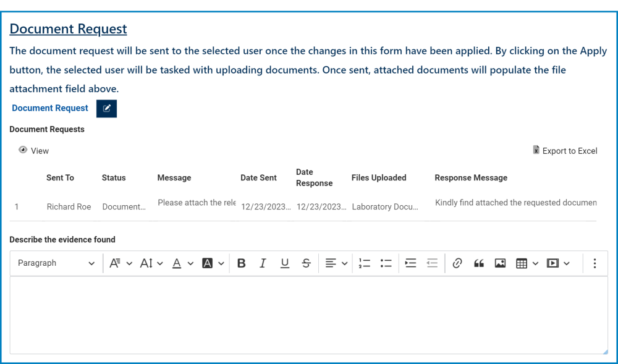618x364 pixels.
Task: Expand the font family dropdown arrow
Action: coord(129,263)
